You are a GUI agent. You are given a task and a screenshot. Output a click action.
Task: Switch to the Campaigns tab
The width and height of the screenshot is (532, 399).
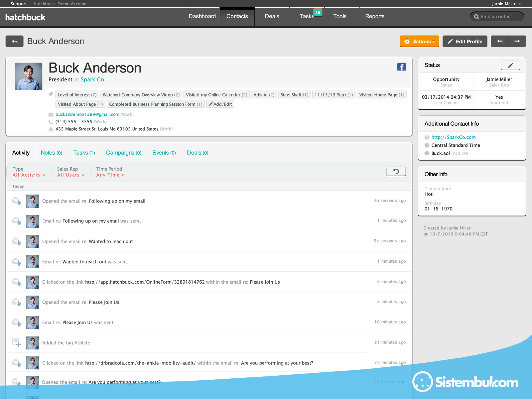[123, 153]
